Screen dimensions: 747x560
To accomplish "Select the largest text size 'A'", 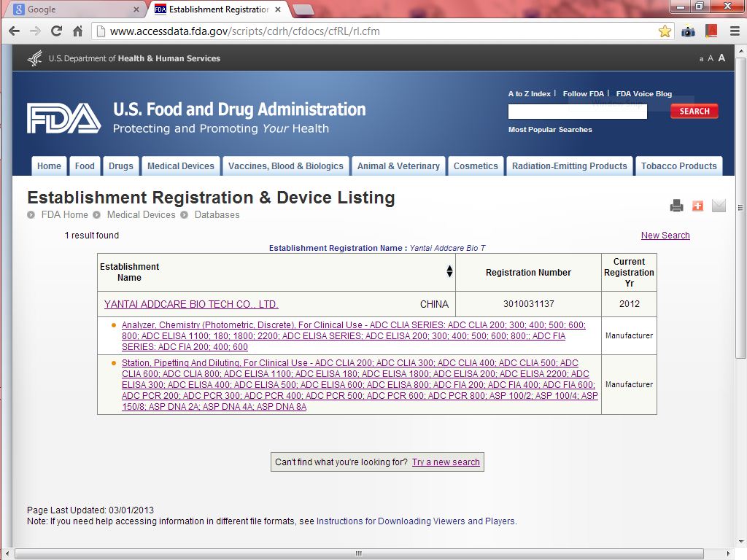I will (x=721, y=58).
